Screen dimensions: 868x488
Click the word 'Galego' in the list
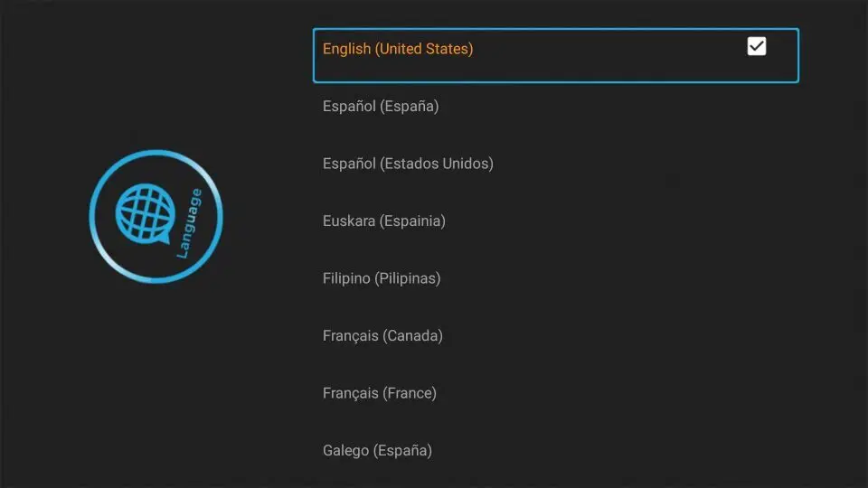pyautogui.click(x=345, y=451)
